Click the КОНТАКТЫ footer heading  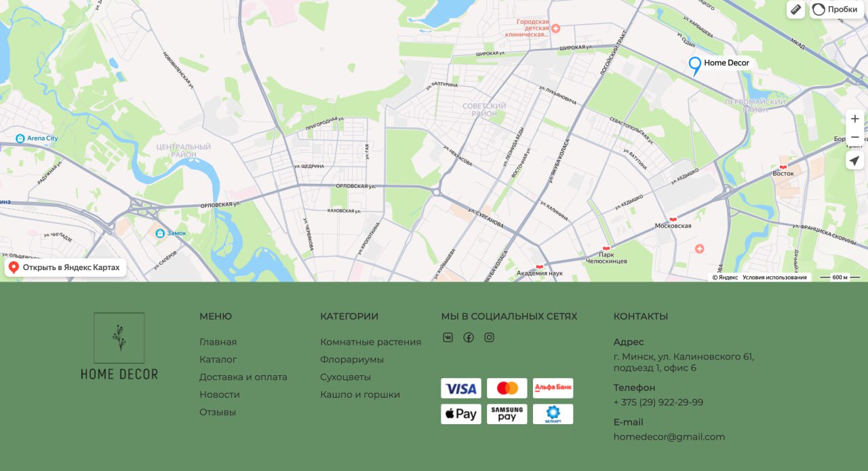coord(641,316)
